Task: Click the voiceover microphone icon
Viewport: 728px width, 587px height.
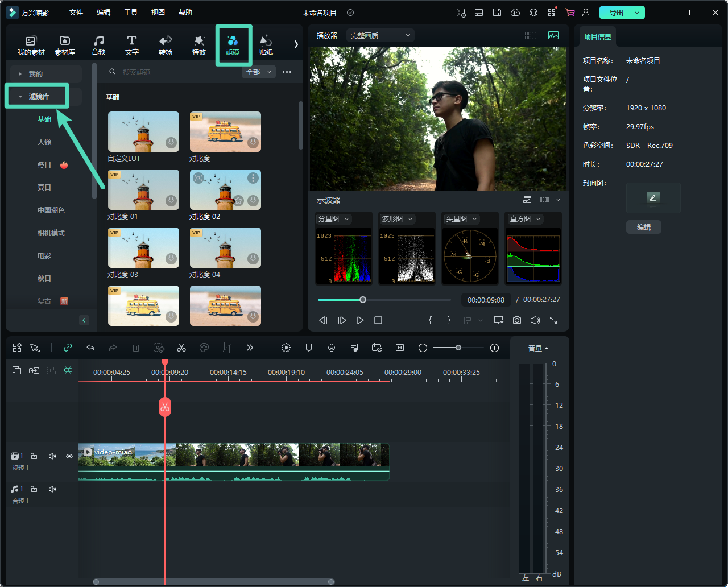Action: pos(332,348)
